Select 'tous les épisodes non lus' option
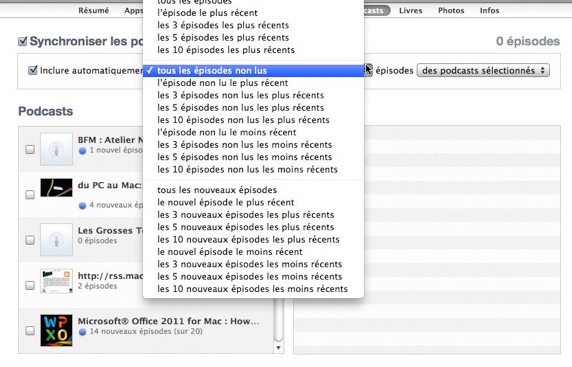The height and width of the screenshot is (367, 572). 254,70
